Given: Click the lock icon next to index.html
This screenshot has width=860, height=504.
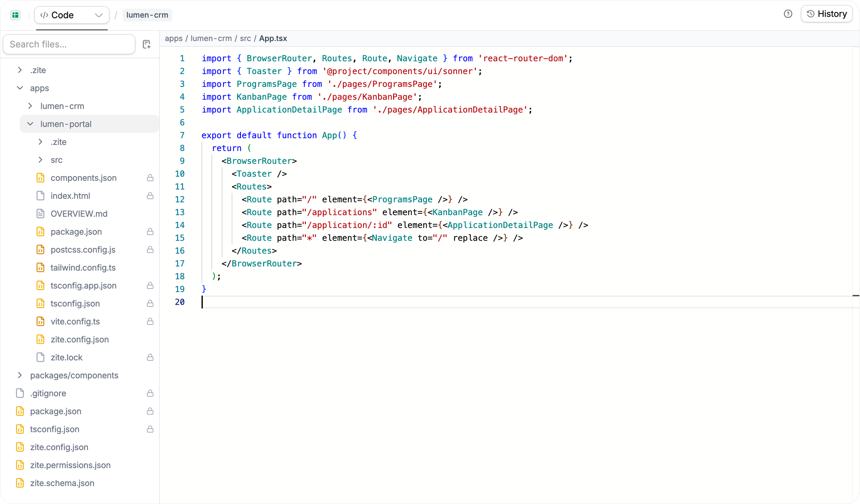Looking at the screenshot, I should [x=150, y=196].
